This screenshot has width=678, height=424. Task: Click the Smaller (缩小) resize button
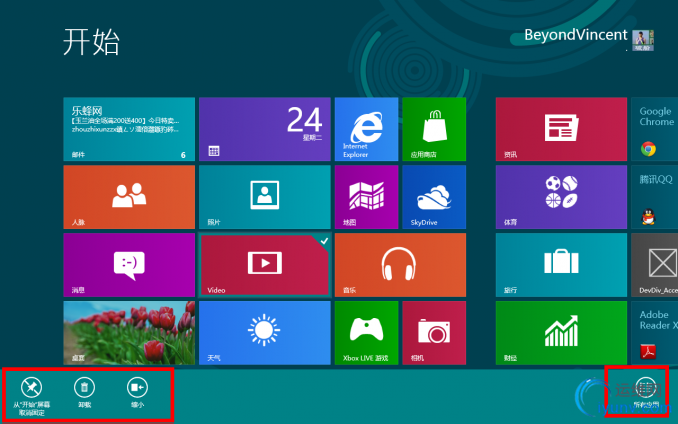137,392
